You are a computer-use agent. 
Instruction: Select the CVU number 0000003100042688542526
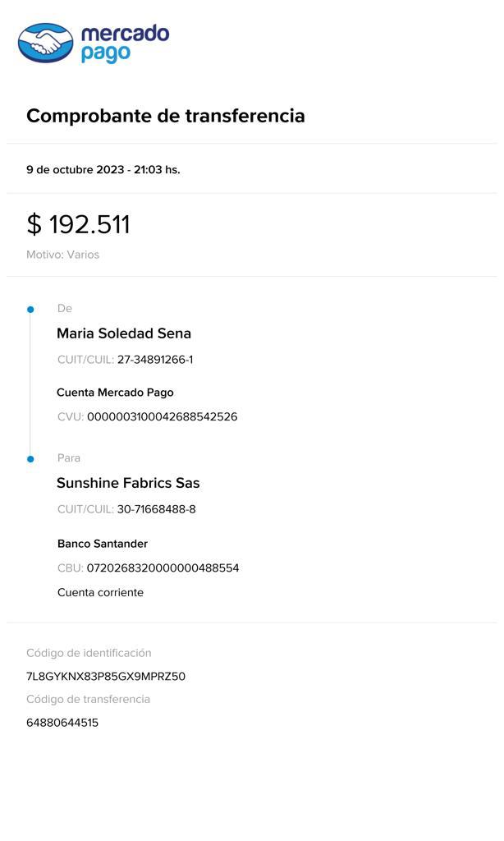click(162, 417)
